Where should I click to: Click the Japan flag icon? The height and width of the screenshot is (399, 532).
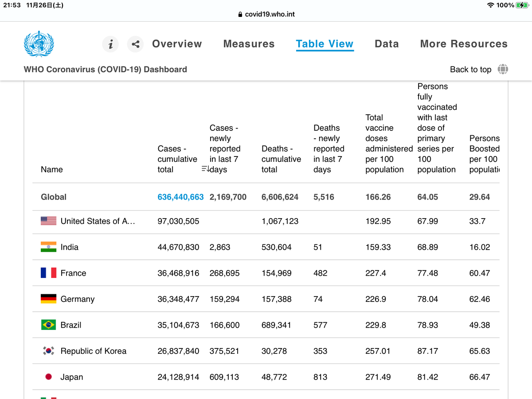click(x=48, y=377)
